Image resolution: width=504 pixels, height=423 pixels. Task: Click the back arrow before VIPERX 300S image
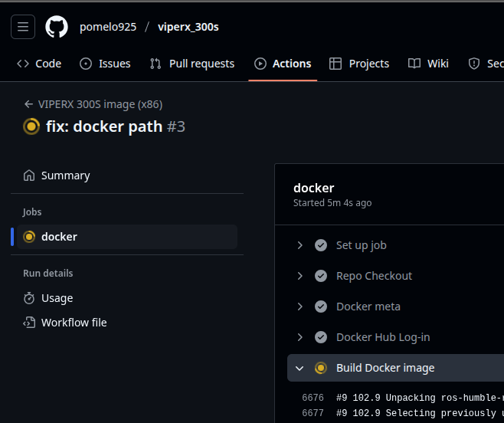tap(28, 104)
